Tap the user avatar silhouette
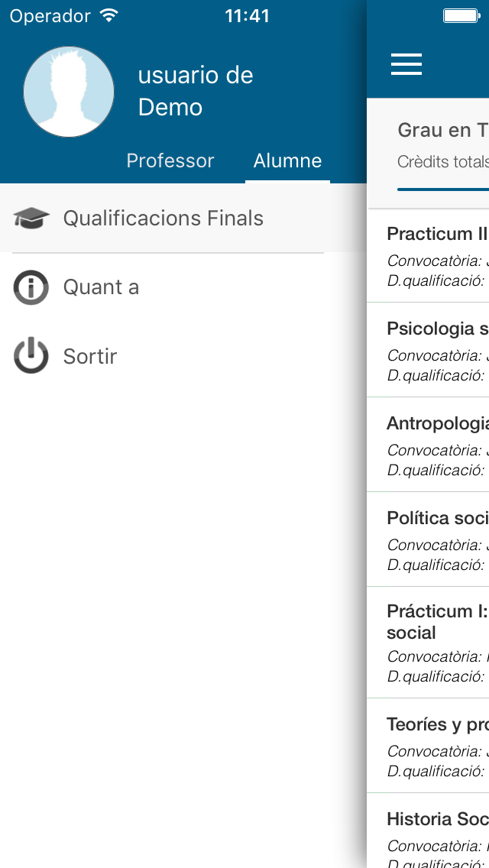The width and height of the screenshot is (489, 868). [x=69, y=92]
